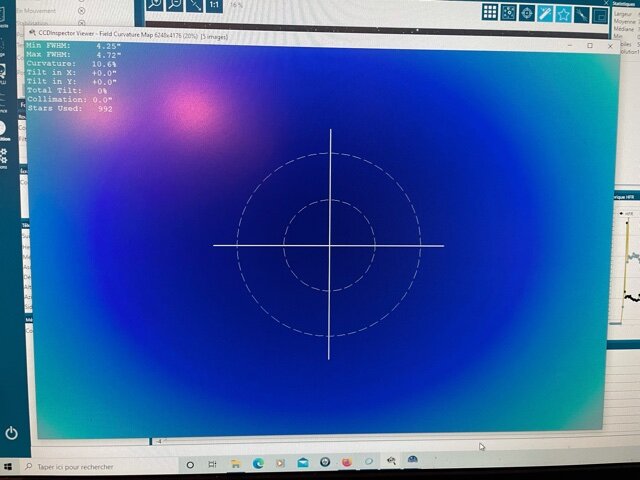Set image zoom with the 1:1 button
640x480 pixels.
coord(214,6)
